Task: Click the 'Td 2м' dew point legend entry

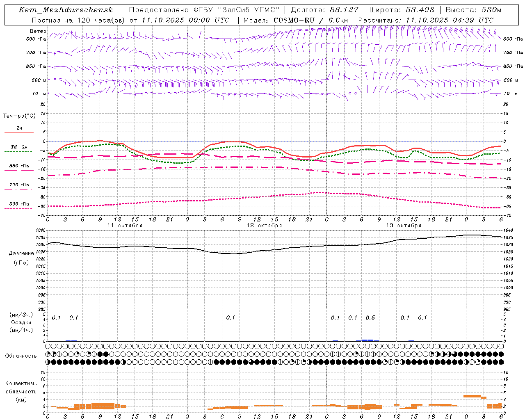Action: click(19, 147)
